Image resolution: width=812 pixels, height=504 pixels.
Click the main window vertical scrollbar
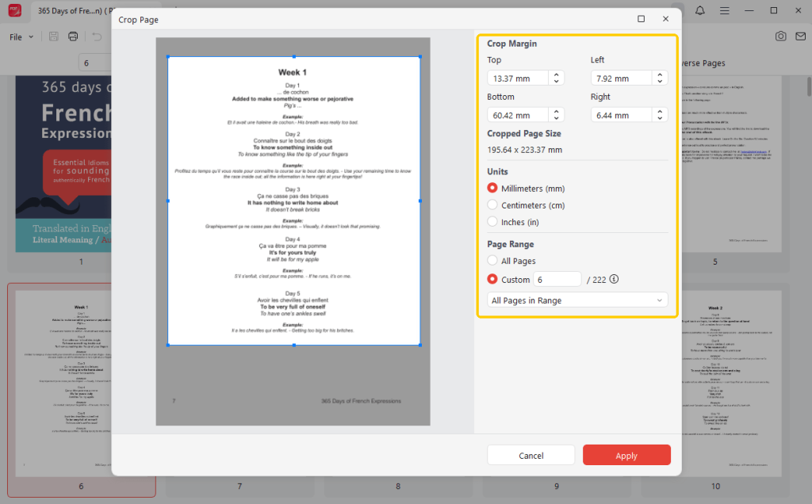click(809, 86)
